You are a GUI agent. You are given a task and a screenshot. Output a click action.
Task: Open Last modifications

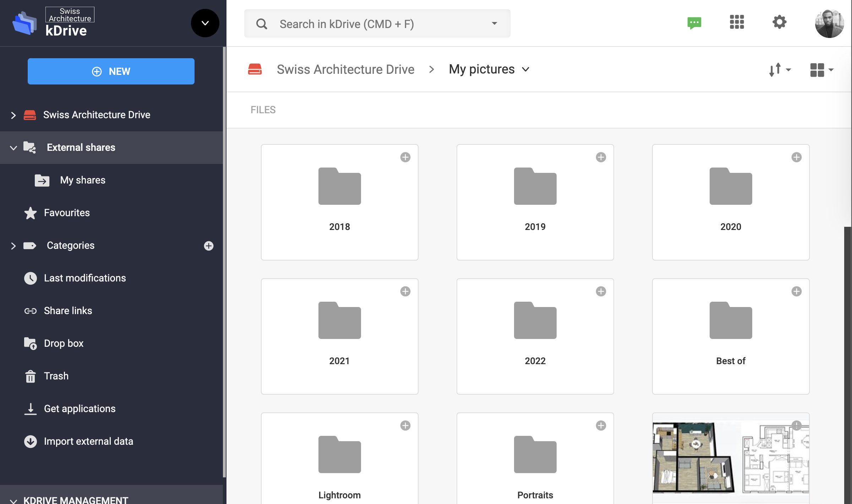pos(84,278)
